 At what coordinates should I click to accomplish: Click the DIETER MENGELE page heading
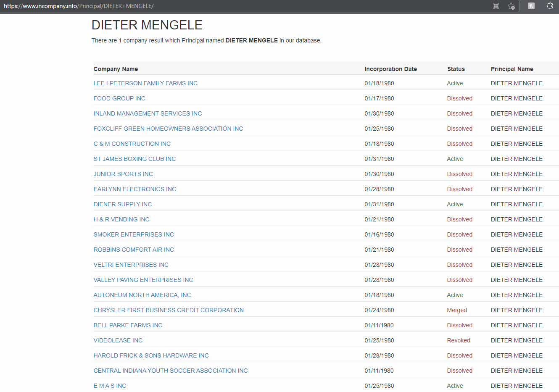click(x=147, y=25)
